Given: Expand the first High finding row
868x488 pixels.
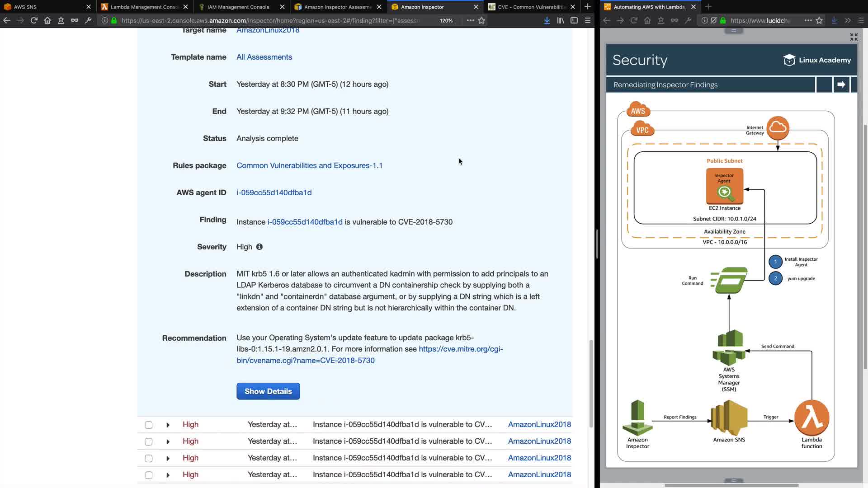Looking at the screenshot, I should point(168,425).
